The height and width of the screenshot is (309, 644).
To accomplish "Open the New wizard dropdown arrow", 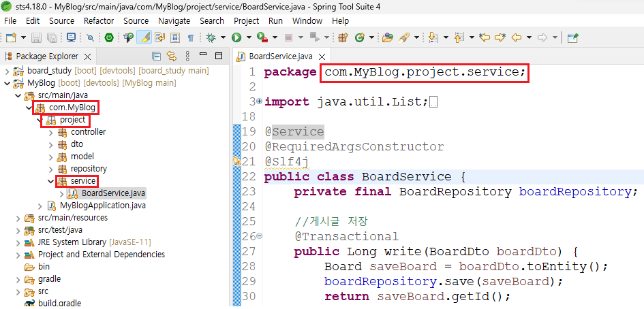I will click(x=23, y=37).
